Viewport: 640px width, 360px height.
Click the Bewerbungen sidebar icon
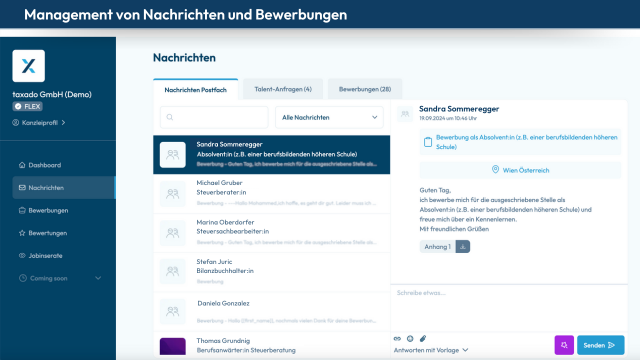coord(22,210)
